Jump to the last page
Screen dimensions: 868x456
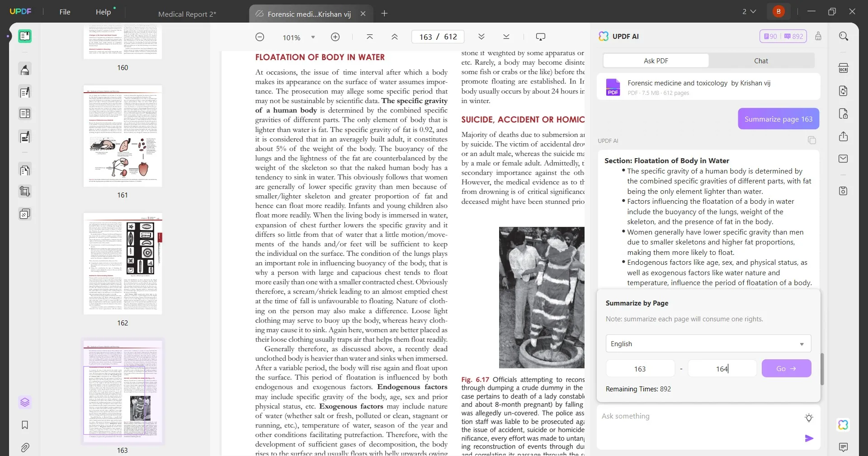[506, 37]
